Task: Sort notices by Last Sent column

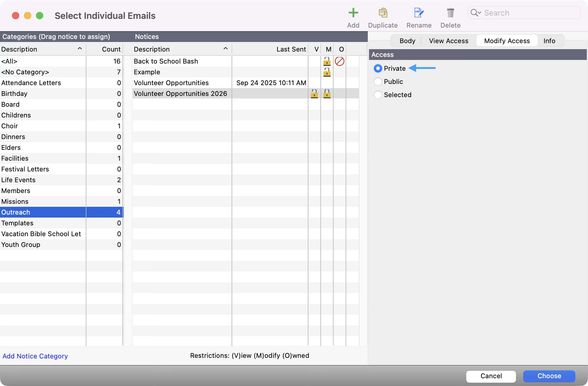Action: [x=270, y=49]
